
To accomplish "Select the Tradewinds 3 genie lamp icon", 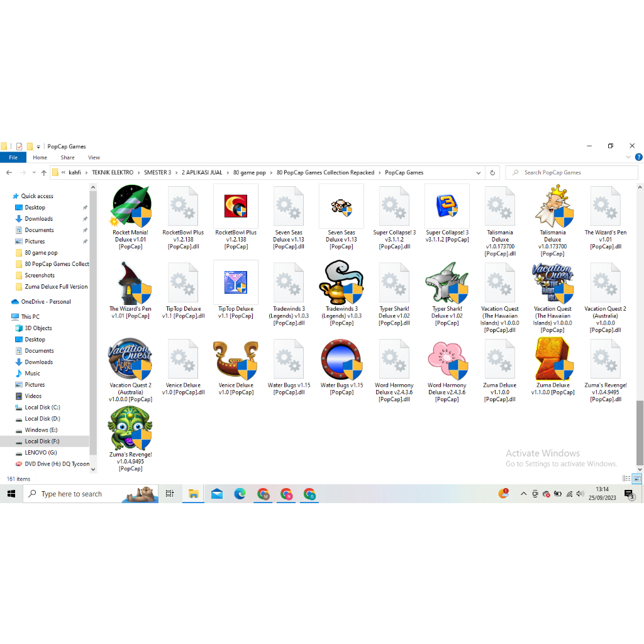I will click(x=341, y=283).
